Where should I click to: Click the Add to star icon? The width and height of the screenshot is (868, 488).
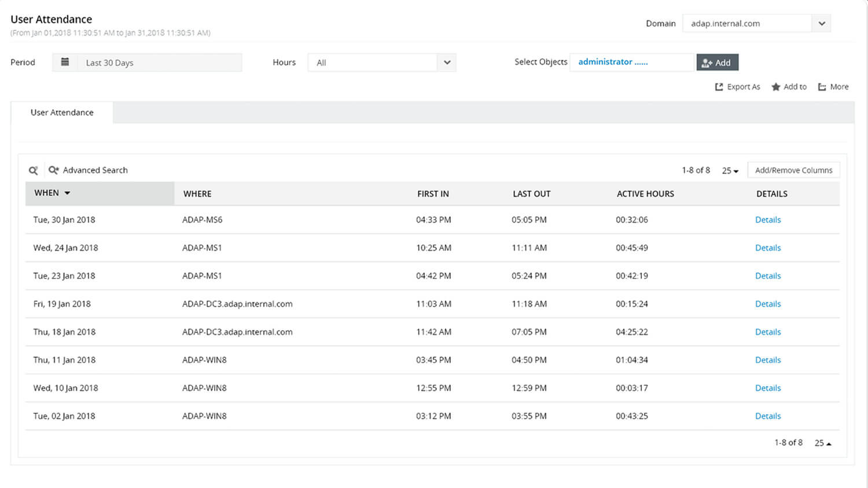tap(776, 87)
